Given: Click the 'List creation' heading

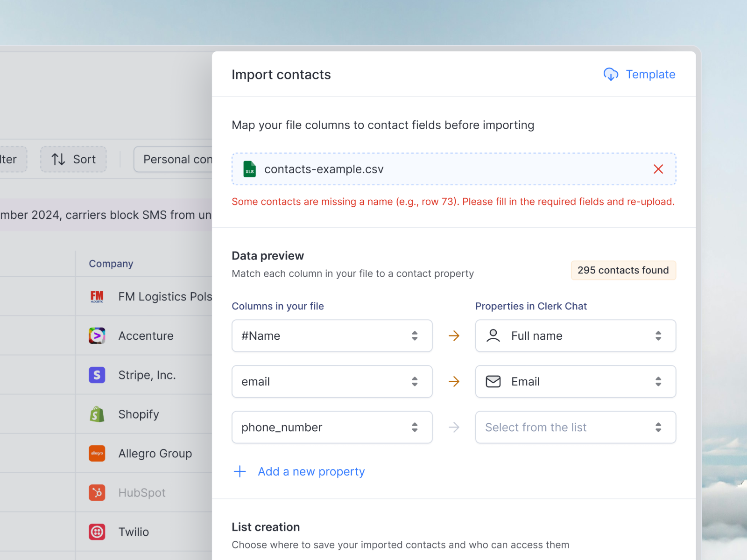Looking at the screenshot, I should 266,527.
